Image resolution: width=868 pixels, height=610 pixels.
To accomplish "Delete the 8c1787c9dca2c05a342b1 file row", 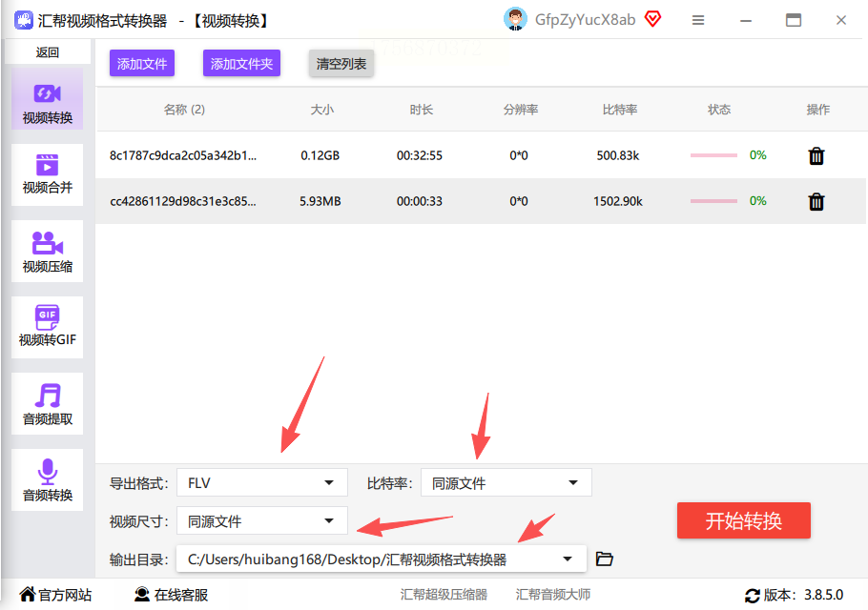I will click(816, 156).
